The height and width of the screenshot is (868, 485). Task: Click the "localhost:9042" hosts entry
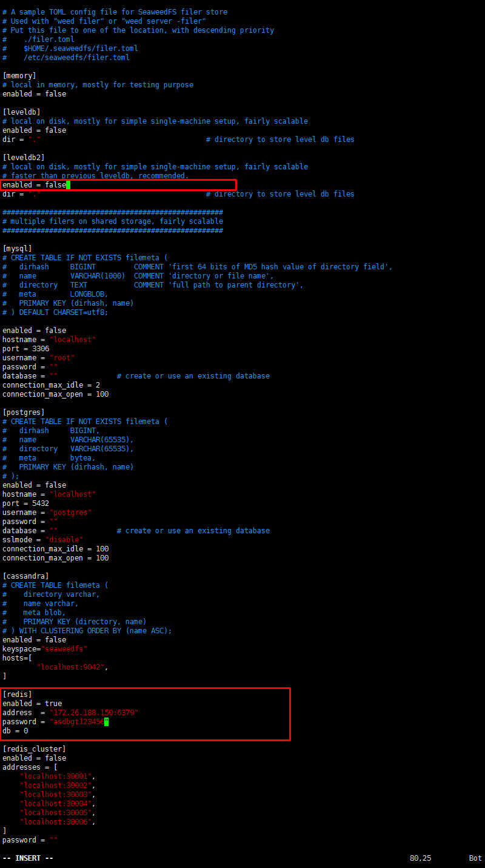[73, 667]
